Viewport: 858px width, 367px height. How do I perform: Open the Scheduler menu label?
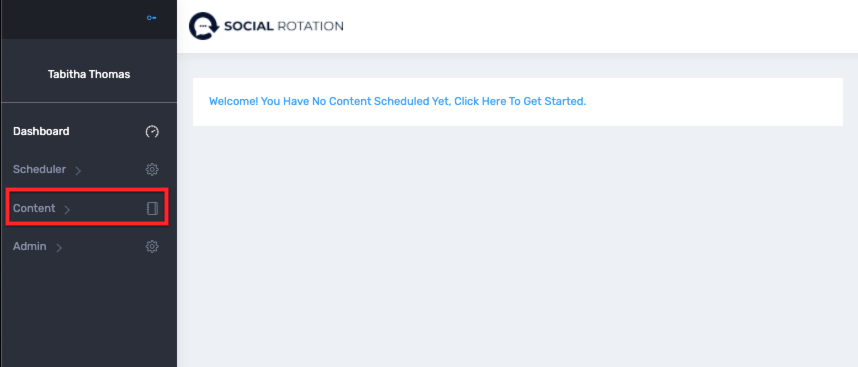tap(39, 170)
